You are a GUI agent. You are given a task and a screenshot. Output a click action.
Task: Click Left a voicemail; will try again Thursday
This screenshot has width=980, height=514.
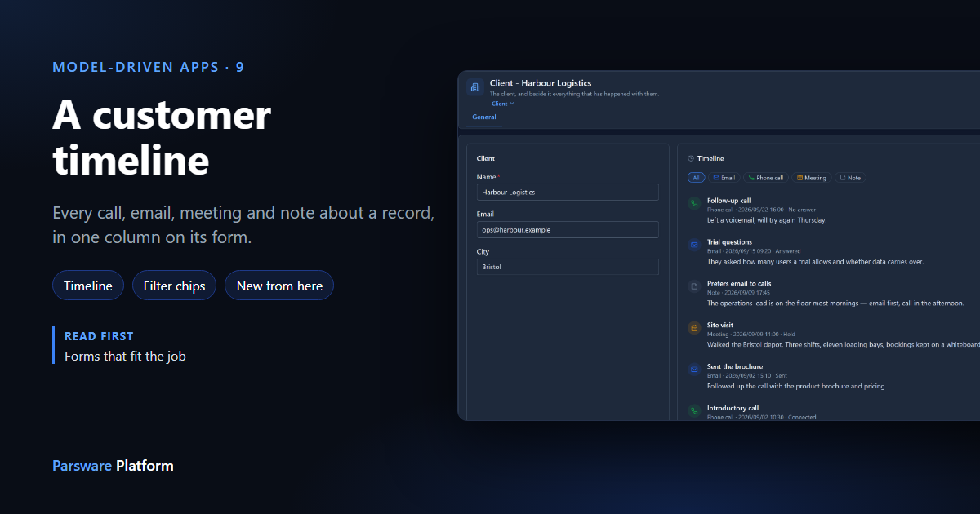pyautogui.click(x=767, y=220)
